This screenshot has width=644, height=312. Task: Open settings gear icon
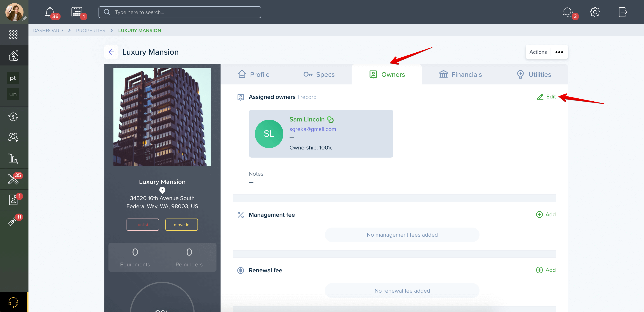tap(595, 12)
